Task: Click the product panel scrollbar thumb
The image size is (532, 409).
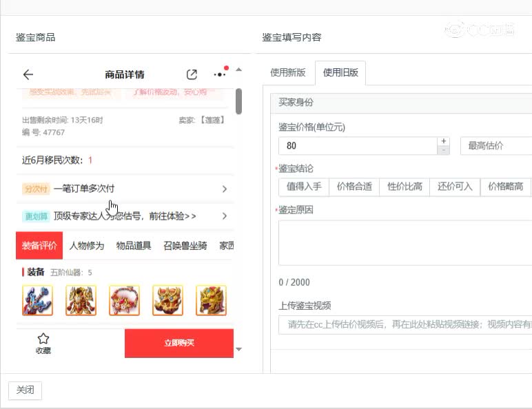Action: pos(239,101)
